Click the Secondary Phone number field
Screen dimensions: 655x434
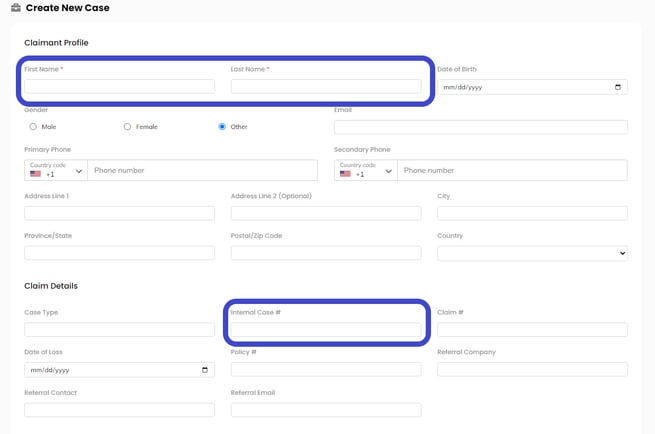512,170
